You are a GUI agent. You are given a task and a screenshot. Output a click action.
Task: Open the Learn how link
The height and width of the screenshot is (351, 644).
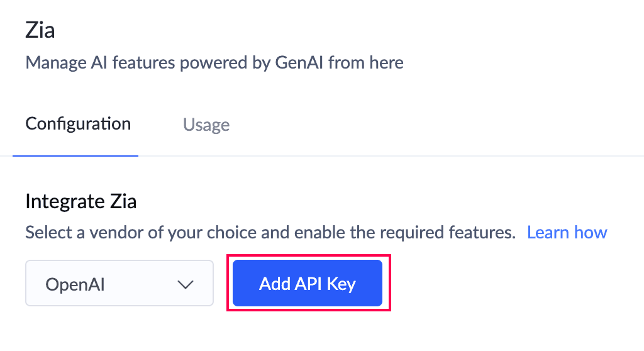tap(567, 233)
